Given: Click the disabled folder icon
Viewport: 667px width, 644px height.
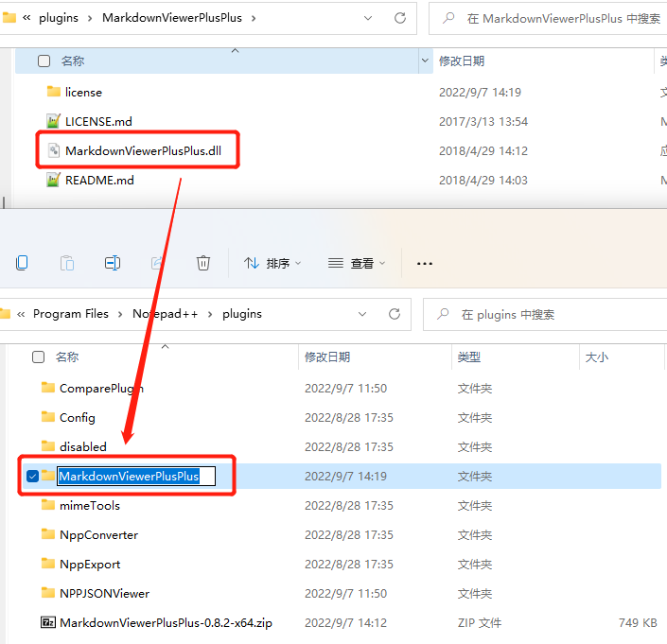Looking at the screenshot, I should tap(48, 446).
